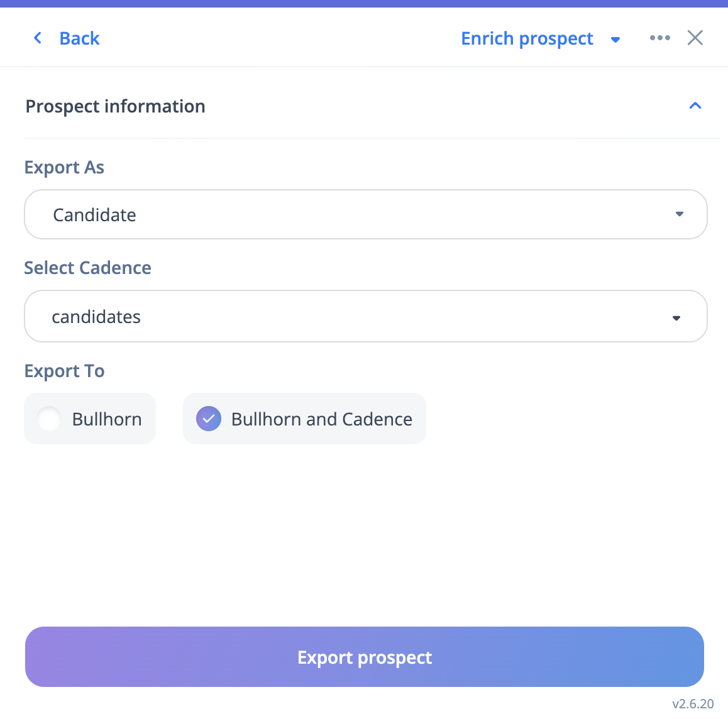Click the Select Cadence field label
Image resolution: width=728 pixels, height=719 pixels.
(x=87, y=268)
